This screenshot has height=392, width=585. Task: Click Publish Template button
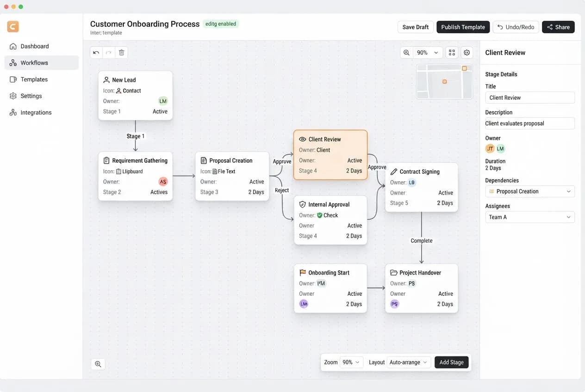[463, 27]
